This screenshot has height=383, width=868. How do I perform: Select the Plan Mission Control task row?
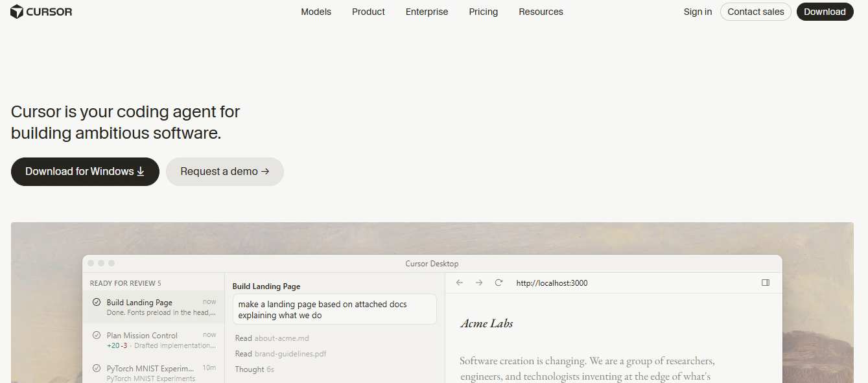pos(154,340)
